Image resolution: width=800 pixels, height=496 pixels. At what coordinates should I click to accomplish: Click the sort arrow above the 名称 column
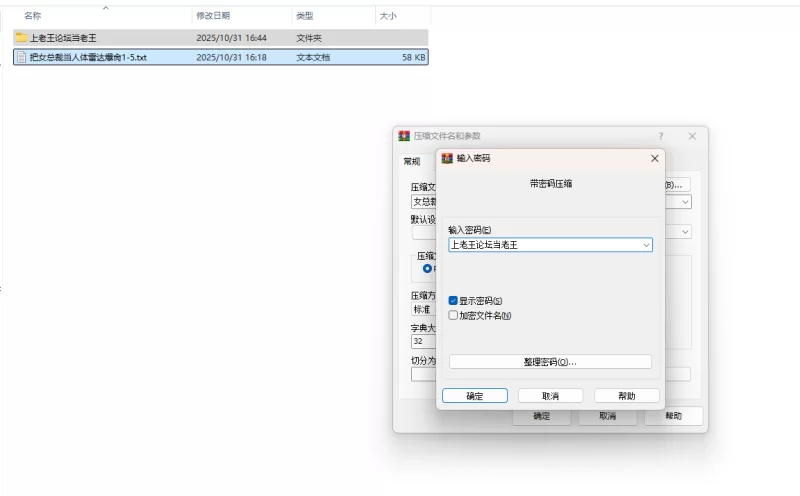[x=105, y=8]
